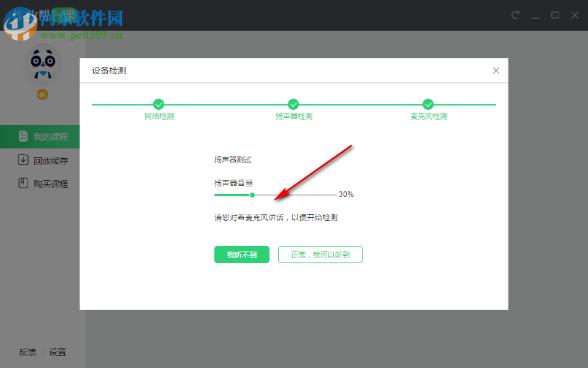
Task: Click the 网络检测 green checkmark
Action: [x=159, y=104]
